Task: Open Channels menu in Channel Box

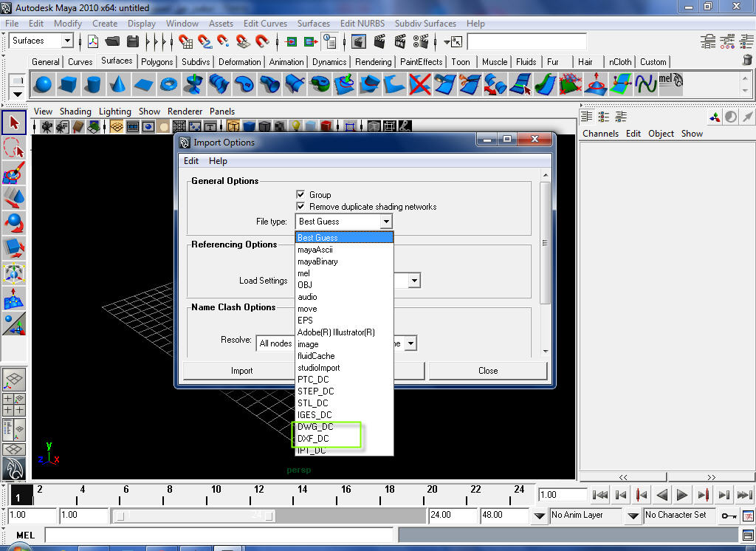Action: point(600,134)
